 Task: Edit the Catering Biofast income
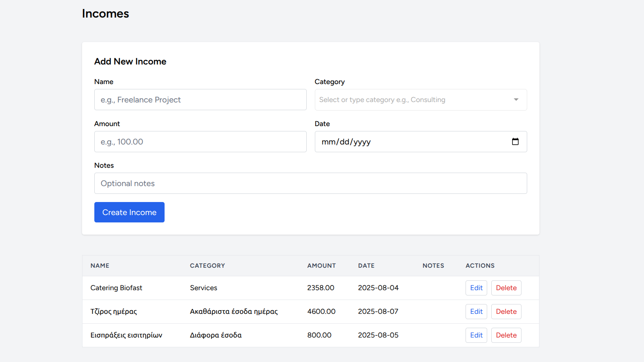pyautogui.click(x=476, y=288)
